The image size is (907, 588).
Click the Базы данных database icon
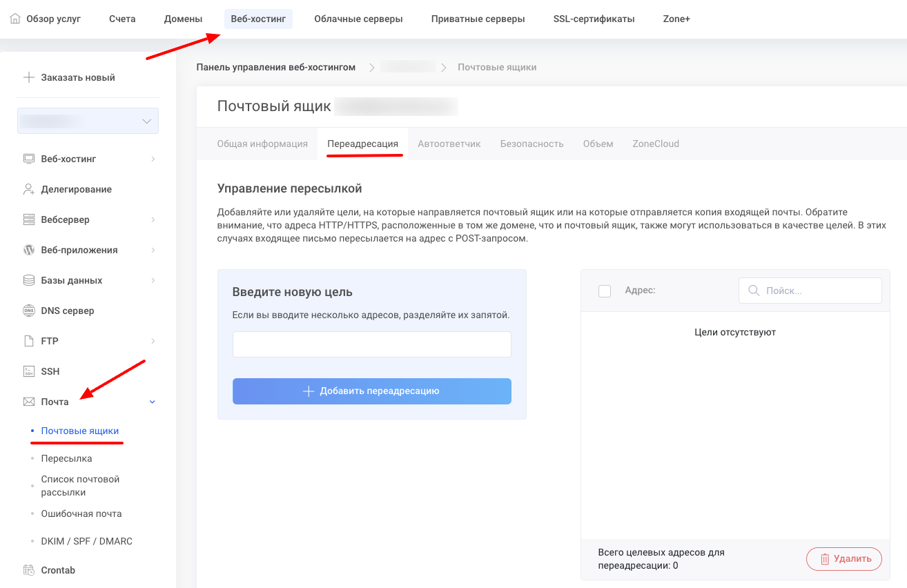coord(29,280)
